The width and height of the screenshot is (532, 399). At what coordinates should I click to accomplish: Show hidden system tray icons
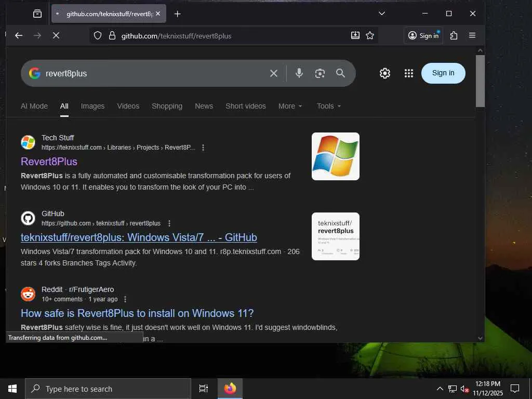[x=440, y=389]
